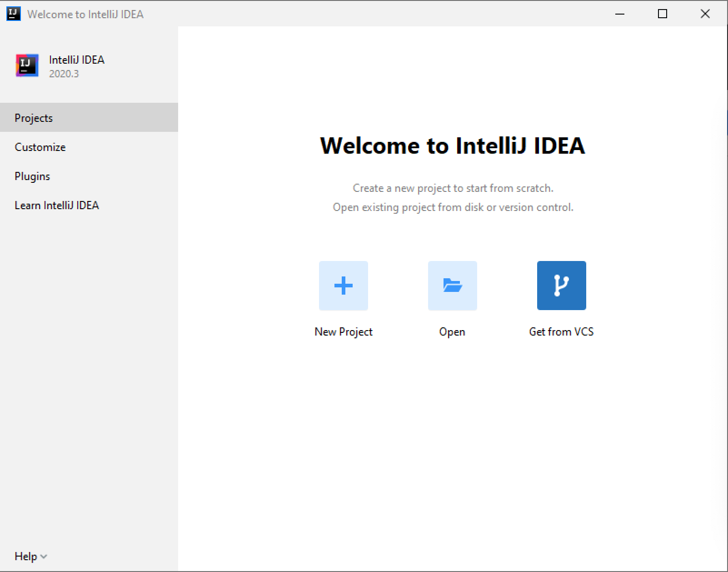The height and width of the screenshot is (572, 728).
Task: Maximize the Welcome window
Action: click(663, 14)
